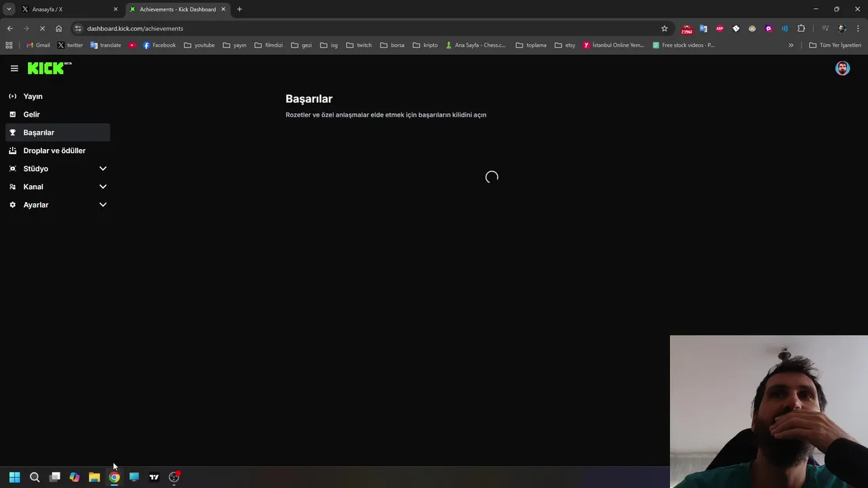Close the Achievements Kick Dashboard tab
868x488 pixels.
[x=223, y=9]
